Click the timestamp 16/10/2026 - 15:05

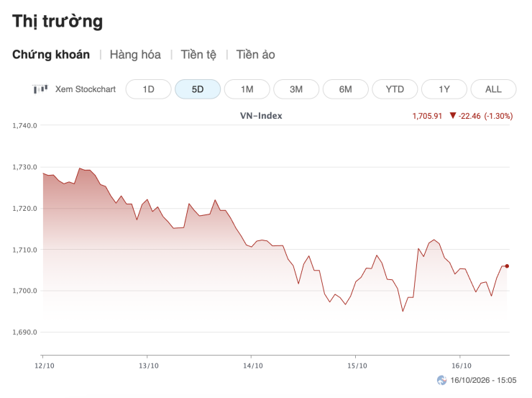pyautogui.click(x=484, y=380)
